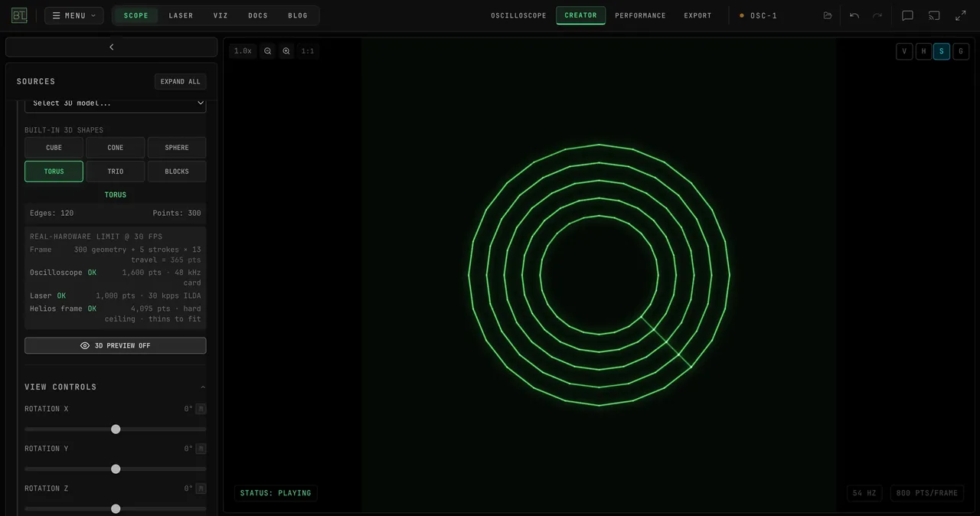Toggle the H view button
This screenshot has height=516, width=980.
tap(923, 51)
